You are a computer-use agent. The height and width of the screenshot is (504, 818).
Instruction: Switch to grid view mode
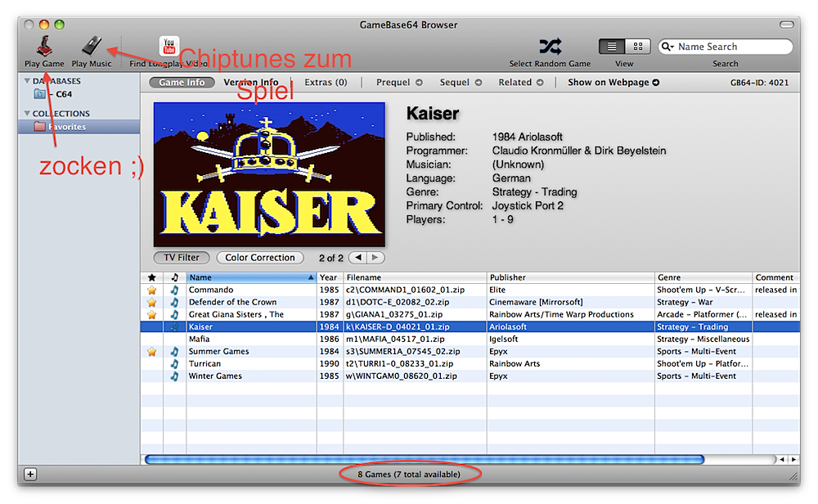pos(637,47)
